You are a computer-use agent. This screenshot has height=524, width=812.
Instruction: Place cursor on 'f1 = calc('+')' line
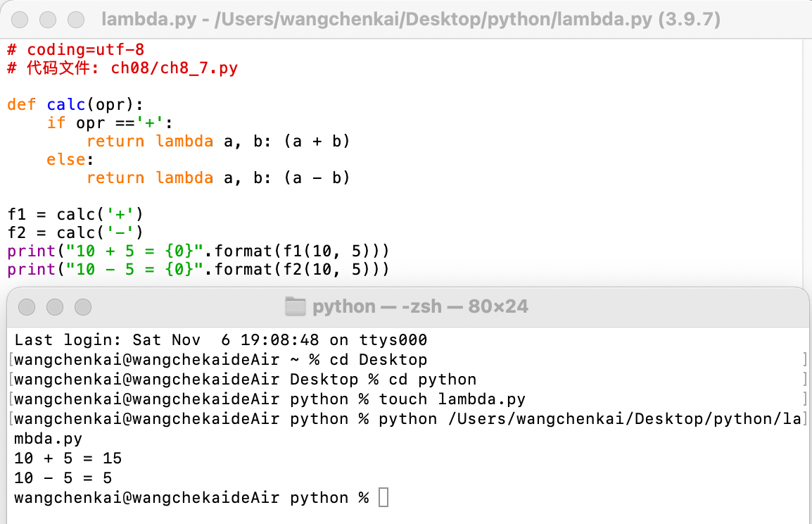point(75,214)
